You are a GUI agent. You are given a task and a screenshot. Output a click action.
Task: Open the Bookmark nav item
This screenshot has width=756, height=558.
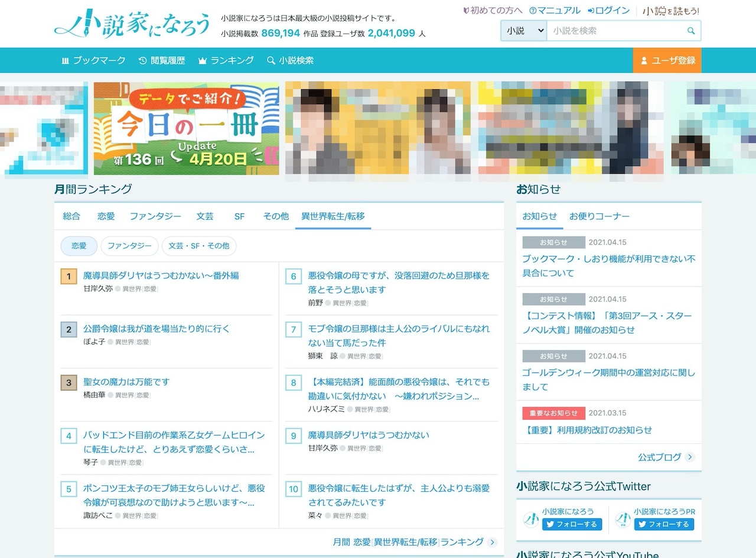pos(93,60)
